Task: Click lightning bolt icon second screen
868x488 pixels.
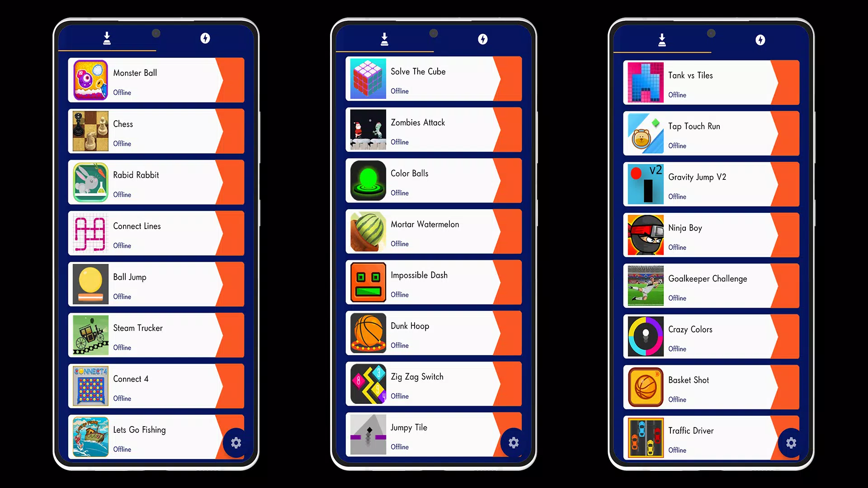Action: tap(483, 39)
